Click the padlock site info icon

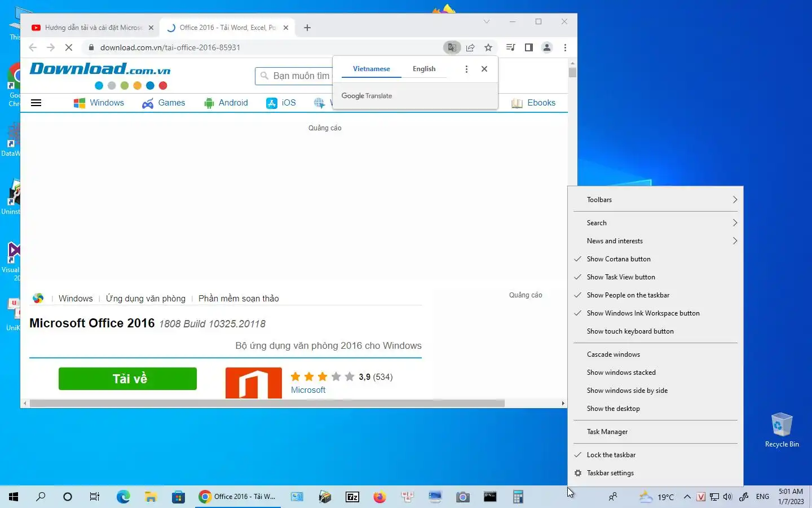[x=91, y=47]
